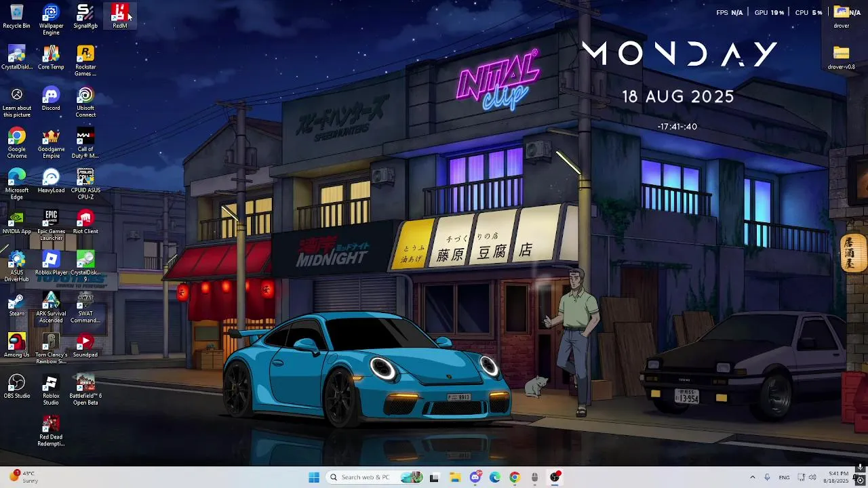Image resolution: width=868 pixels, height=488 pixels.
Task: Open Task View from the taskbar
Action: [434, 477]
